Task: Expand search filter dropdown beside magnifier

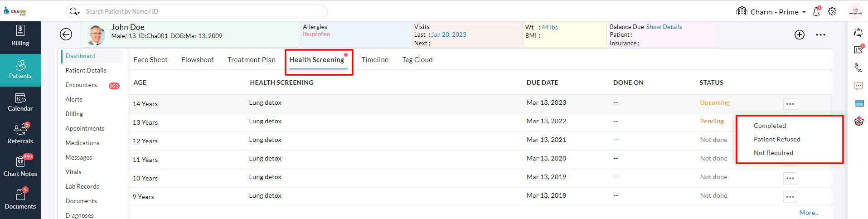Action: [x=78, y=13]
